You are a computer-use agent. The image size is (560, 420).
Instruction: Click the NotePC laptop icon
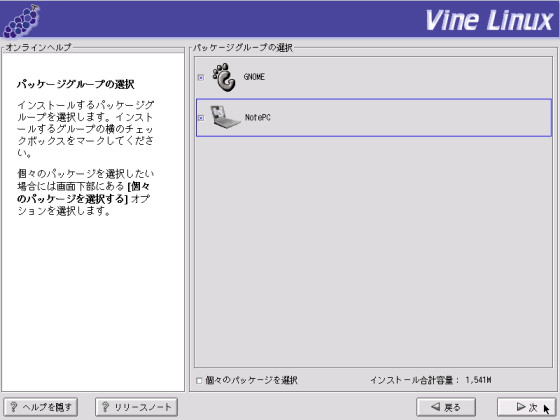(x=225, y=117)
